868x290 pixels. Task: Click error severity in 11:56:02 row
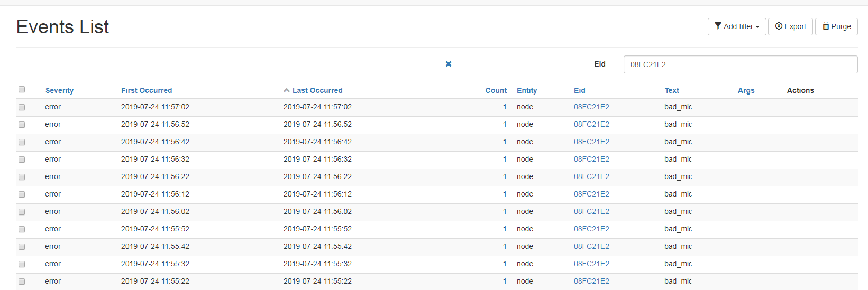(53, 211)
